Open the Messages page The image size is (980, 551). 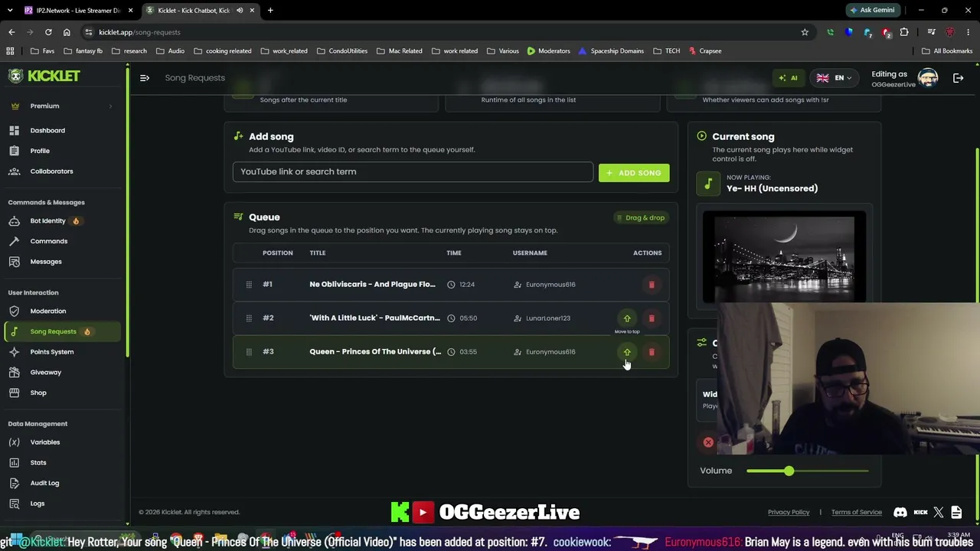coord(46,262)
